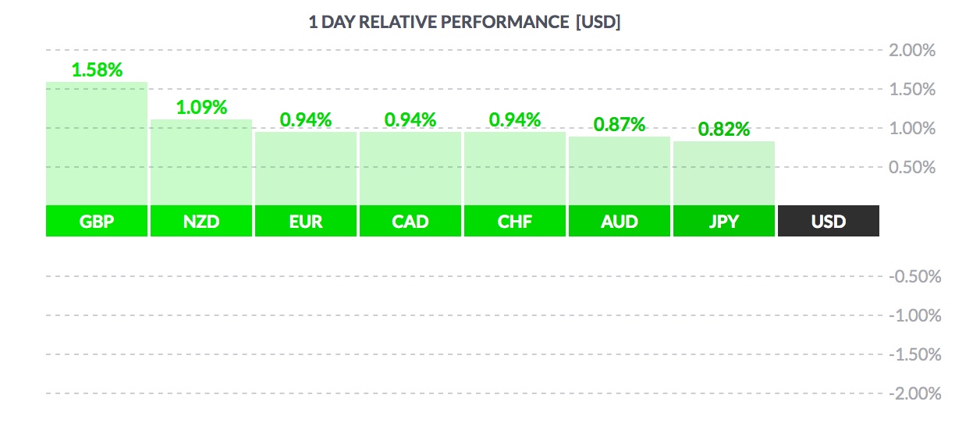Screen dimensions: 980x423
Task: Select the dark USD base currency label
Action: tap(829, 221)
